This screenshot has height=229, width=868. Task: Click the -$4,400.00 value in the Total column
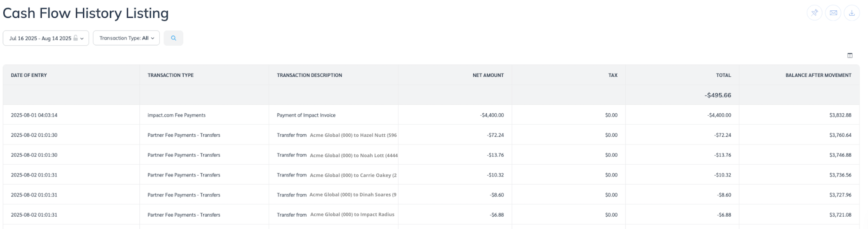click(x=719, y=115)
